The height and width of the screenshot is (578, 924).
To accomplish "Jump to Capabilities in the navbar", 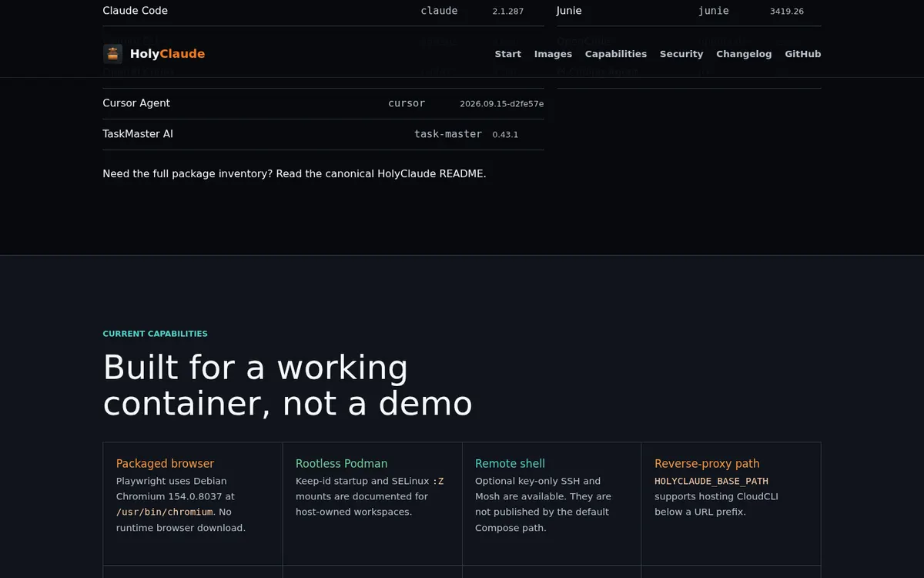I will pos(616,54).
